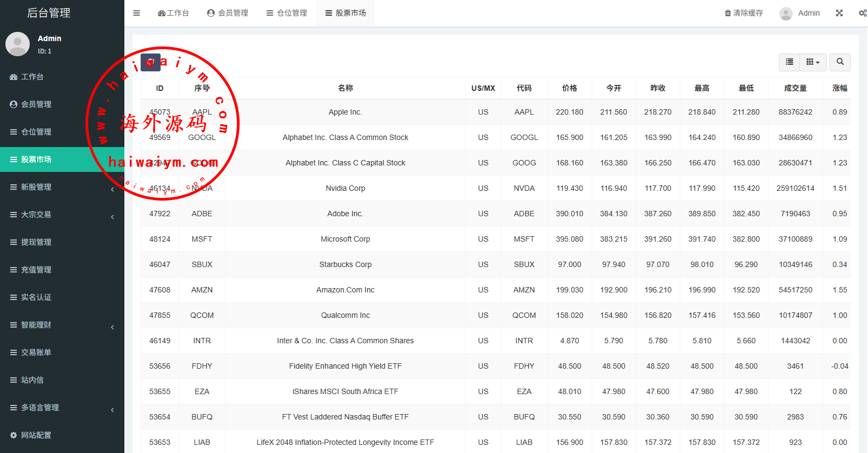Click the 价格 column header
Image resolution: width=868 pixels, height=453 pixels.
(569, 88)
